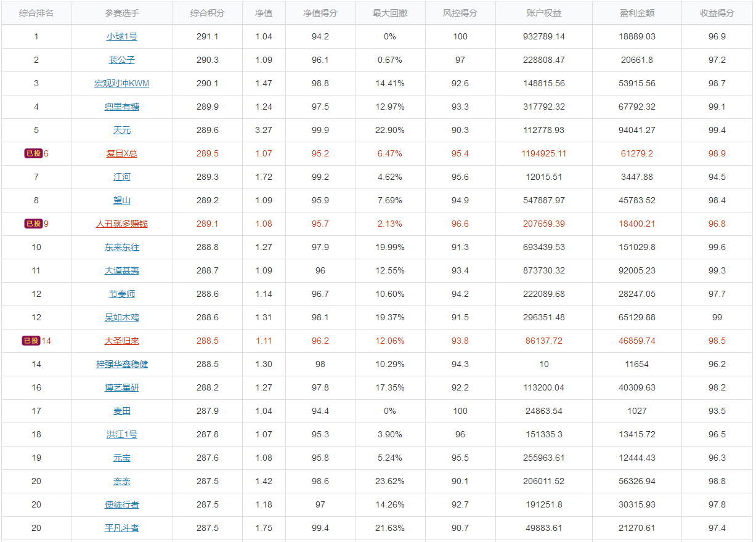Click the 已投 badge next to rank 9

[x=33, y=224]
